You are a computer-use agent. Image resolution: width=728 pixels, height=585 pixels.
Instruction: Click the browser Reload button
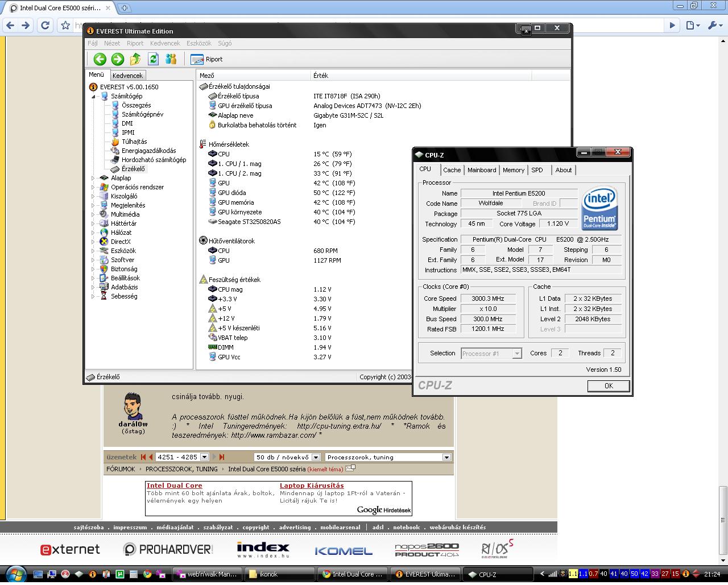[x=45, y=25]
